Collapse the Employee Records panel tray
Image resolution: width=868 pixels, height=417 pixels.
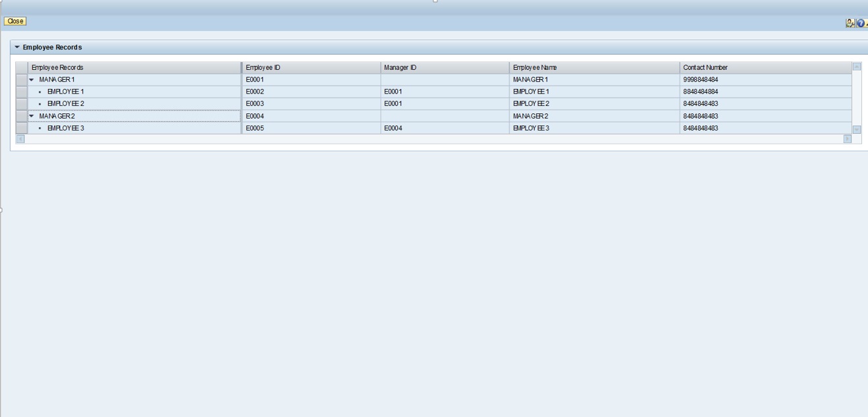pos(17,47)
